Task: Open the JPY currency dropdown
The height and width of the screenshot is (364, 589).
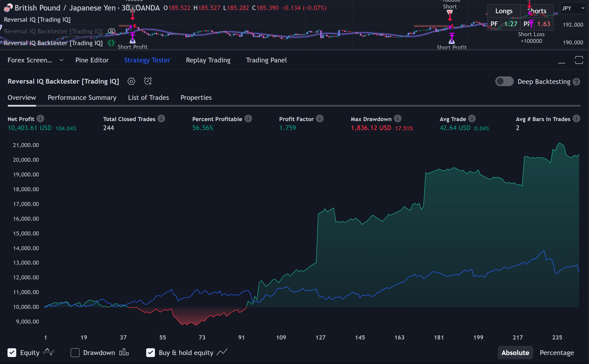Action: pos(573,8)
